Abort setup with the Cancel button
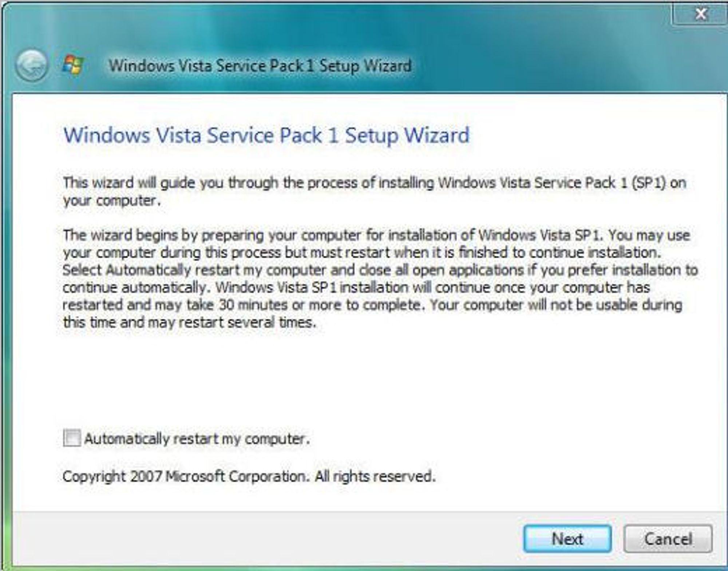Screen dimensions: 728x571 [x=668, y=539]
